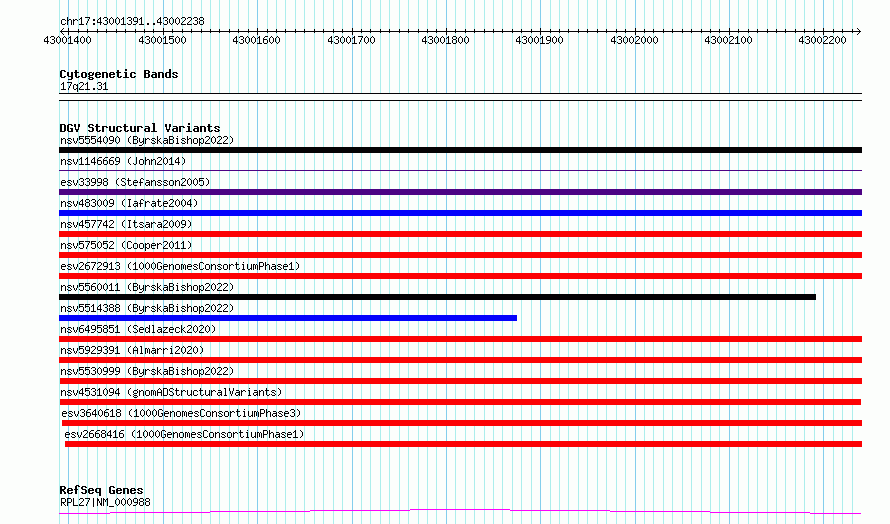Click nsv5530999 (ByrskaBishop2022) label
The height and width of the screenshot is (524, 890).
pos(147,371)
